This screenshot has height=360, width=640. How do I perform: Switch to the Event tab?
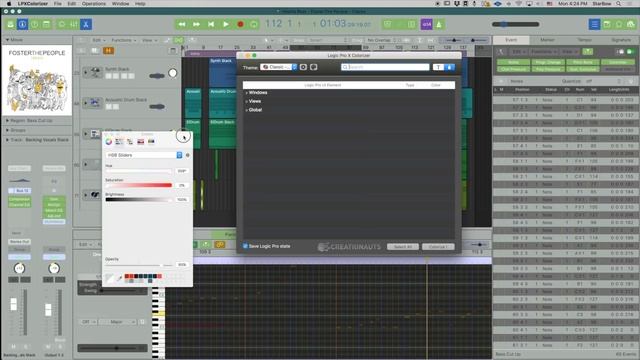pos(511,40)
